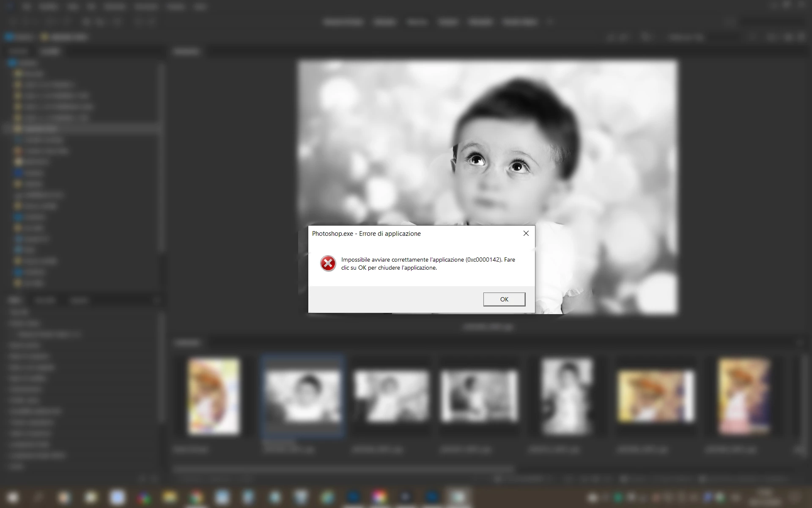Screen dimensions: 812x508
Task: Click the colorful pinwheel taskbar icon
Action: [144, 497]
